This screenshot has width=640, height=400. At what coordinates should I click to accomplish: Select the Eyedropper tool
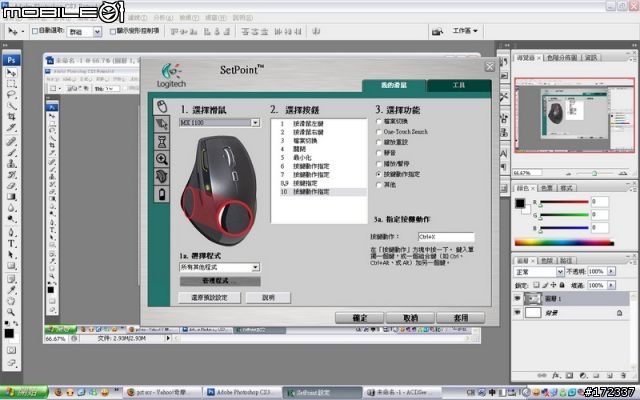point(11,290)
